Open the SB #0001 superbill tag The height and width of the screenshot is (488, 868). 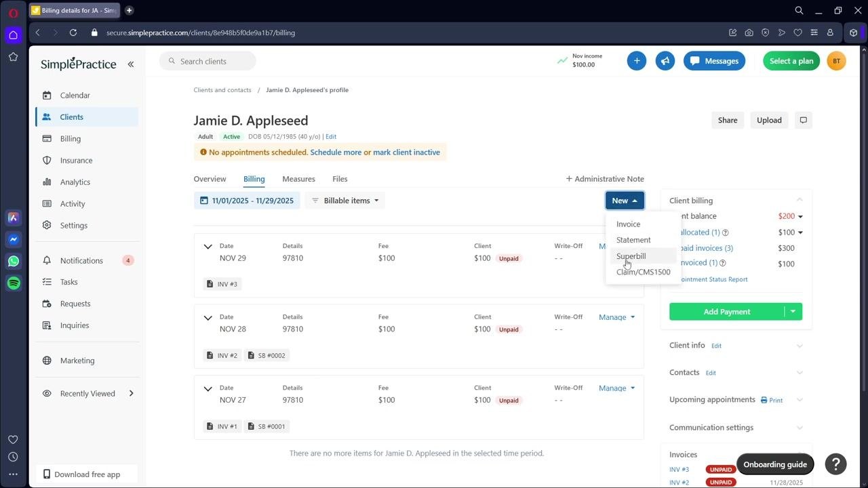(x=267, y=426)
